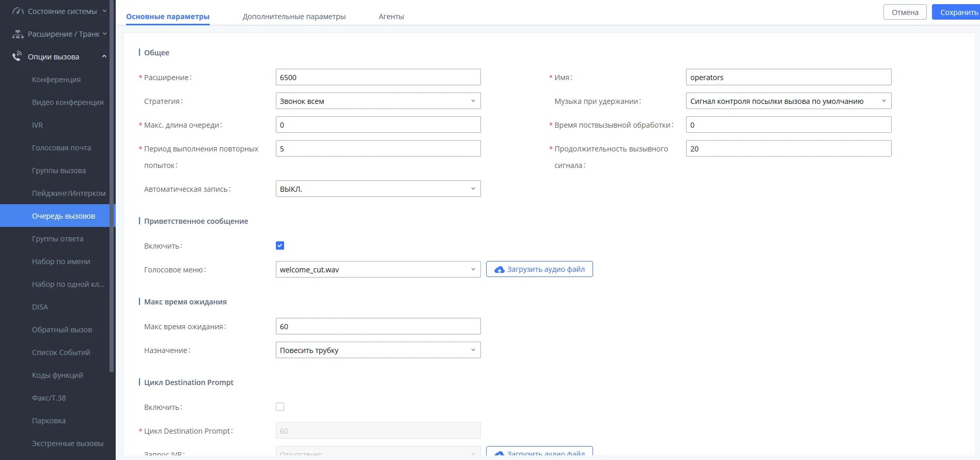Click Загрузить аудио файл next to Голосовое меню

pyautogui.click(x=539, y=269)
